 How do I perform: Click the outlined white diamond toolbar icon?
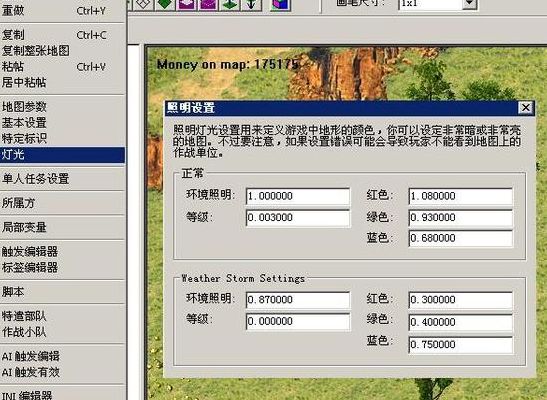click(144, 5)
